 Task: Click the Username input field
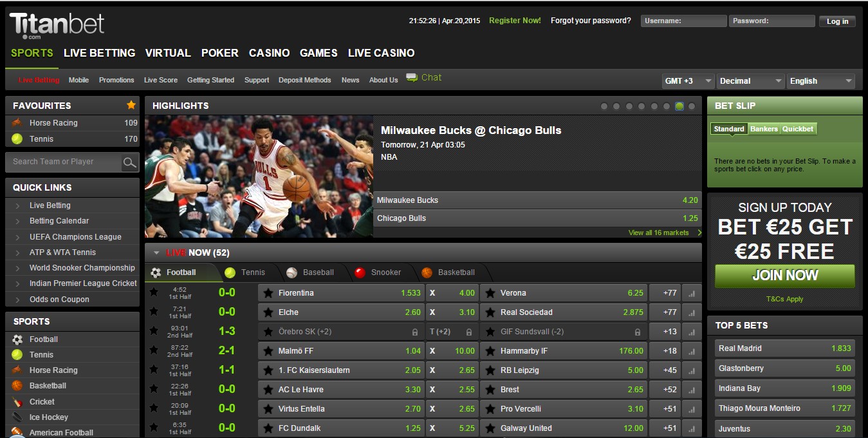[683, 21]
